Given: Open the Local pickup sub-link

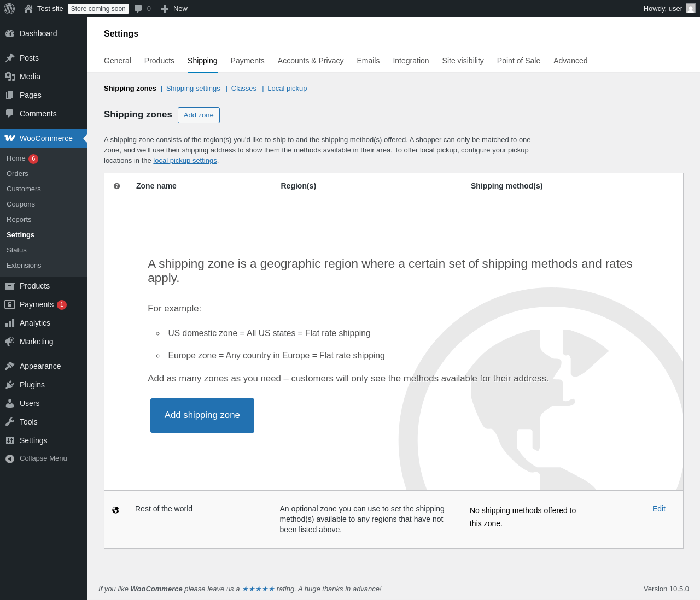Looking at the screenshot, I should click(287, 89).
